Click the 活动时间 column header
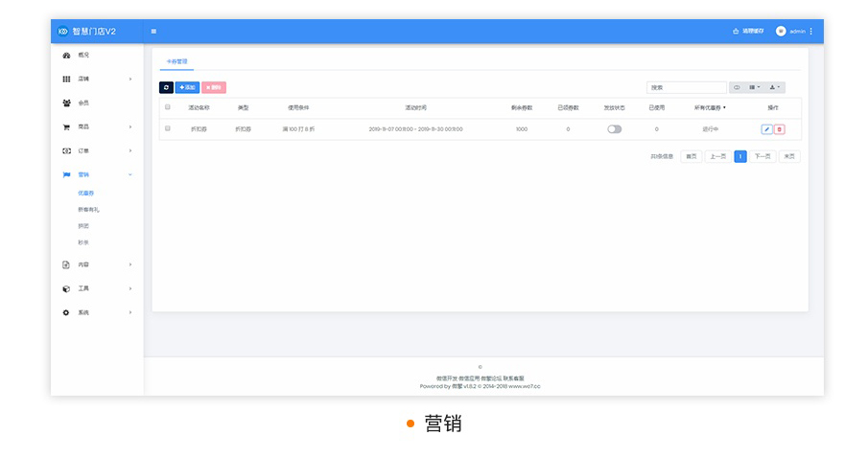The width and height of the screenshot is (868, 458). (415, 108)
